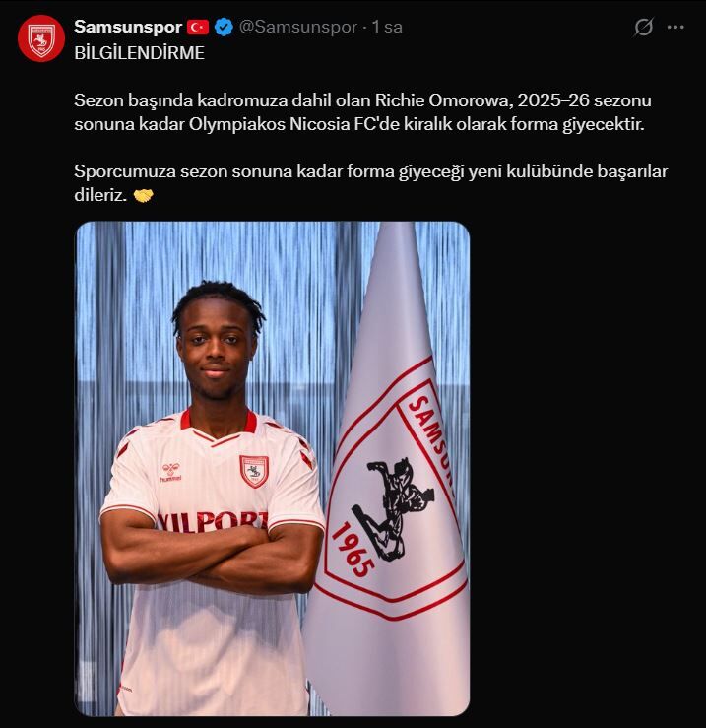Viewport: 706px width, 728px height.
Task: Open the three-dot more options menu
Action: pos(675,27)
